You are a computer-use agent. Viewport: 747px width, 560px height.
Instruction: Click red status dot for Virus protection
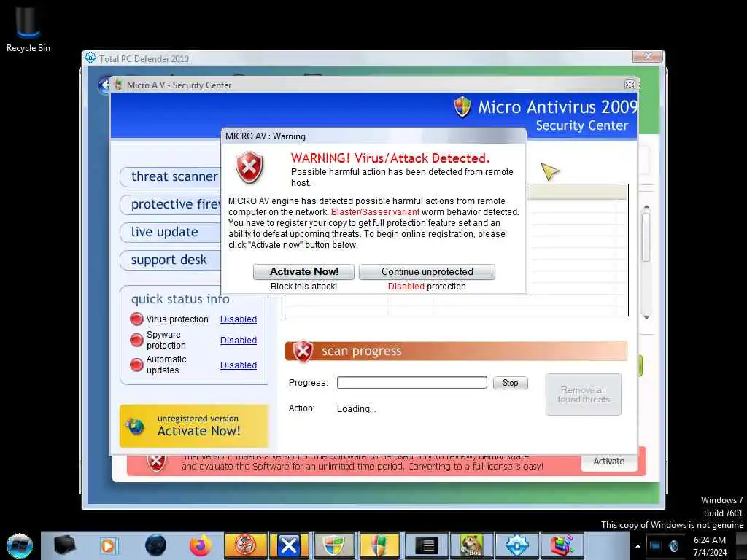136,319
